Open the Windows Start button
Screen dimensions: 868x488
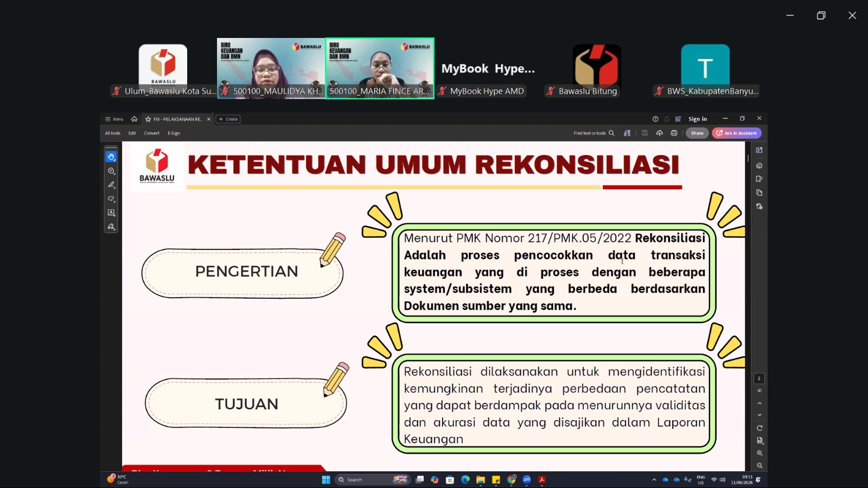[326, 480]
